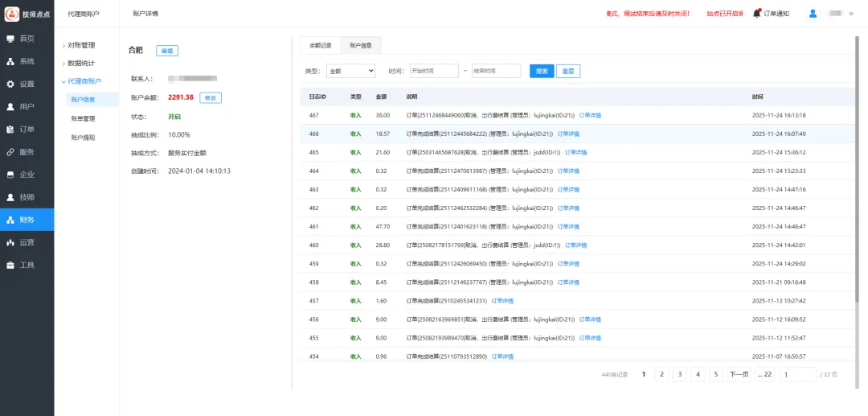
Task: Click the 开始时间 date input field
Action: 434,71
